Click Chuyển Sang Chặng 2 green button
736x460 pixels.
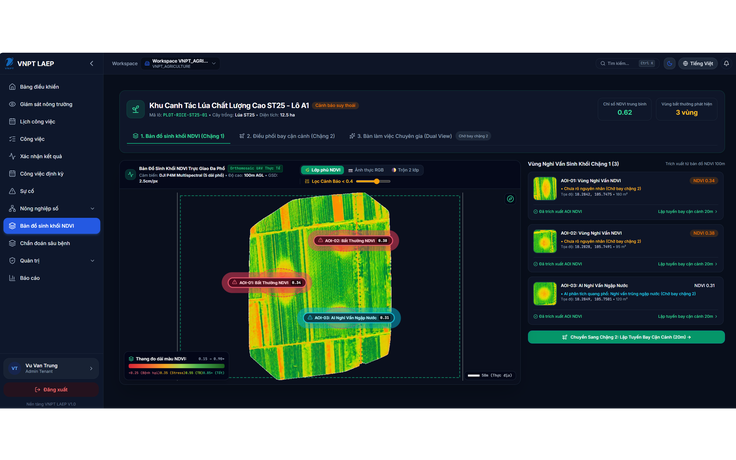tap(626, 337)
